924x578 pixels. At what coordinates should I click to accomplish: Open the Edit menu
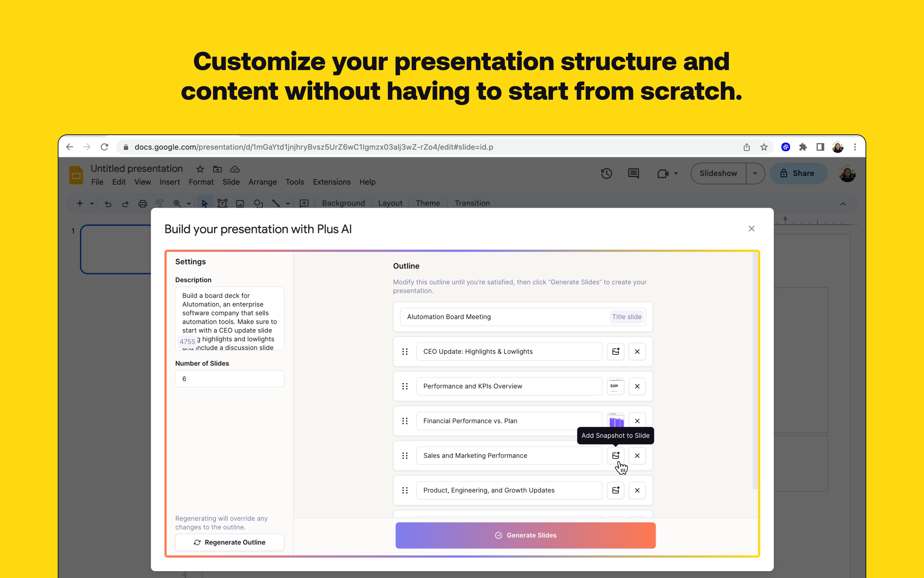pos(119,182)
